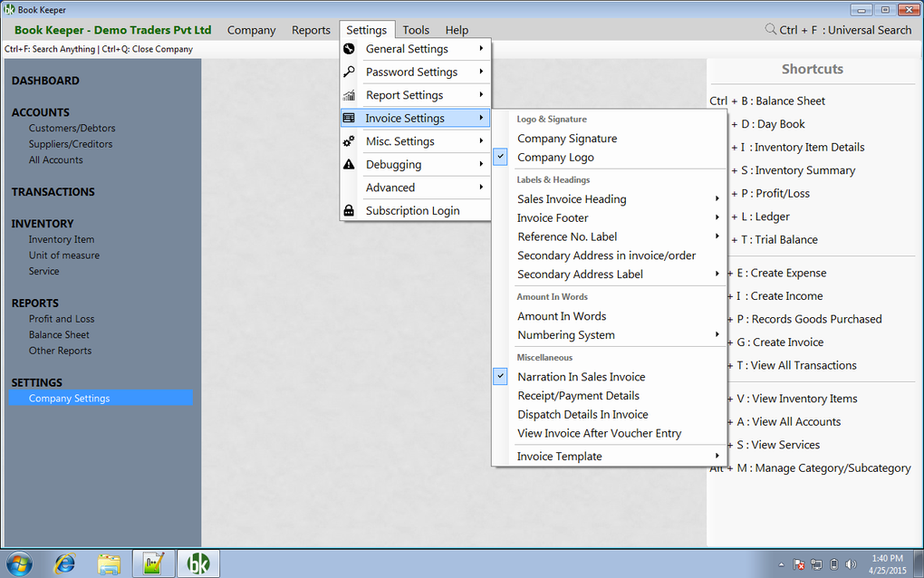924x578 pixels.
Task: Click 'T : Trial Balance' shortcut
Action: (779, 240)
